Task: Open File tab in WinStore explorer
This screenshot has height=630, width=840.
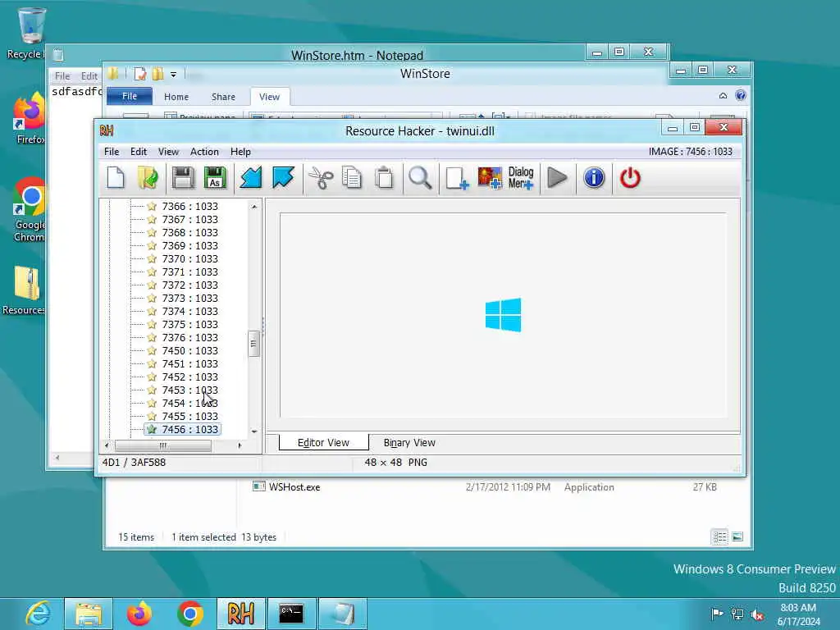Action: coord(129,97)
